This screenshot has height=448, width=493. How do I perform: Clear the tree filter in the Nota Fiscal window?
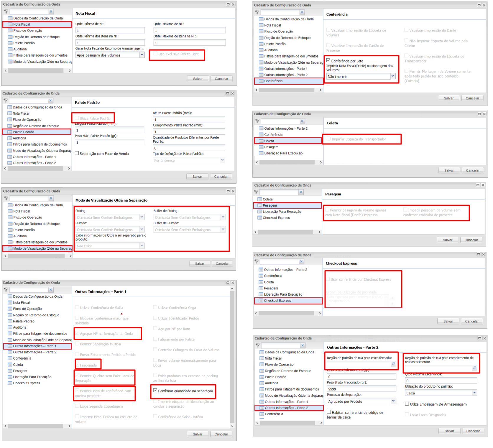pyautogui.click(x=51, y=11)
